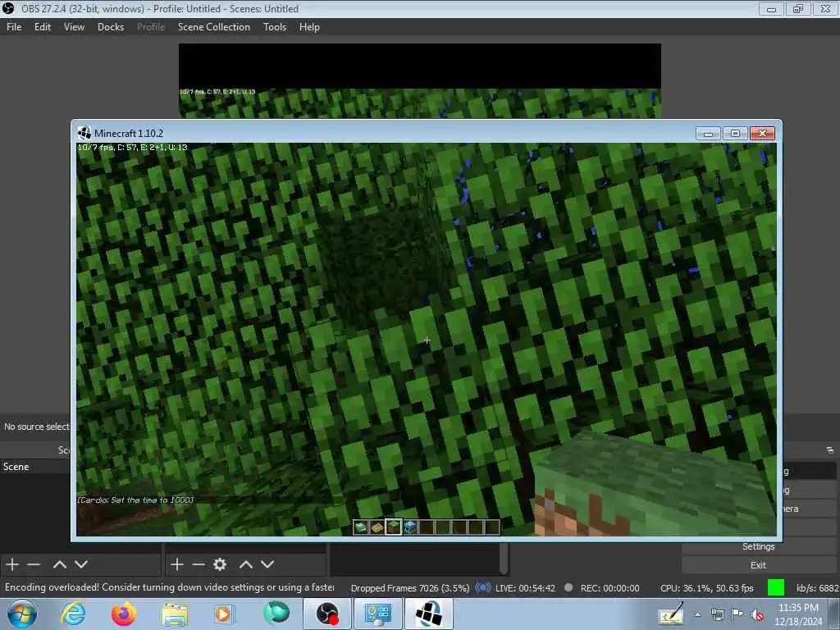The image size is (840, 630).
Task: Click the green connection status square
Action: click(776, 587)
